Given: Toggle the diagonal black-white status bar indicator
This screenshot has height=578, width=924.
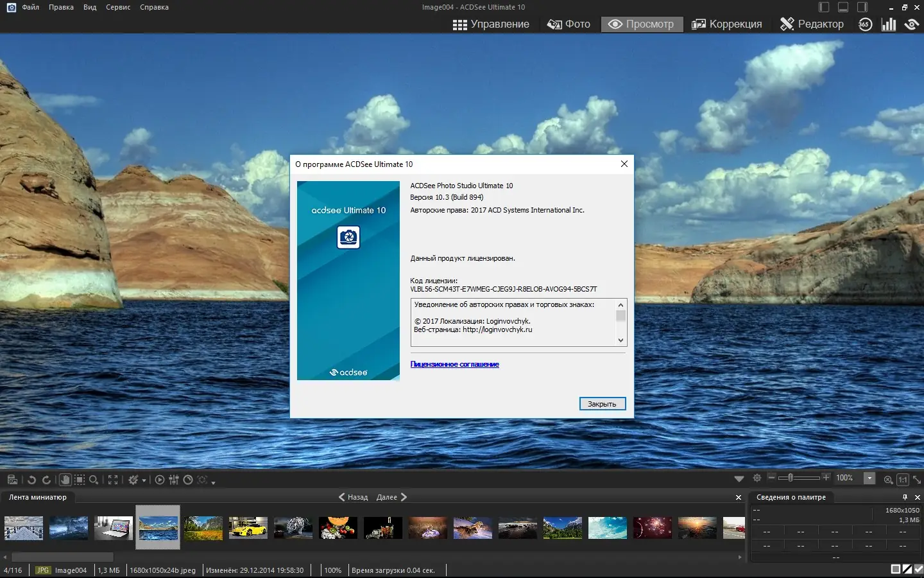Looking at the screenshot, I should [x=907, y=569].
